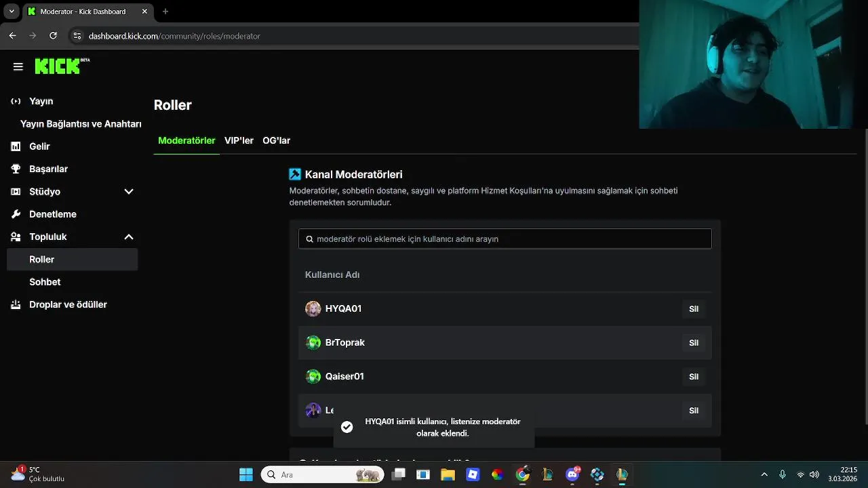Open File Explorer from the taskbar
This screenshot has width=868, height=488.
[x=448, y=474]
